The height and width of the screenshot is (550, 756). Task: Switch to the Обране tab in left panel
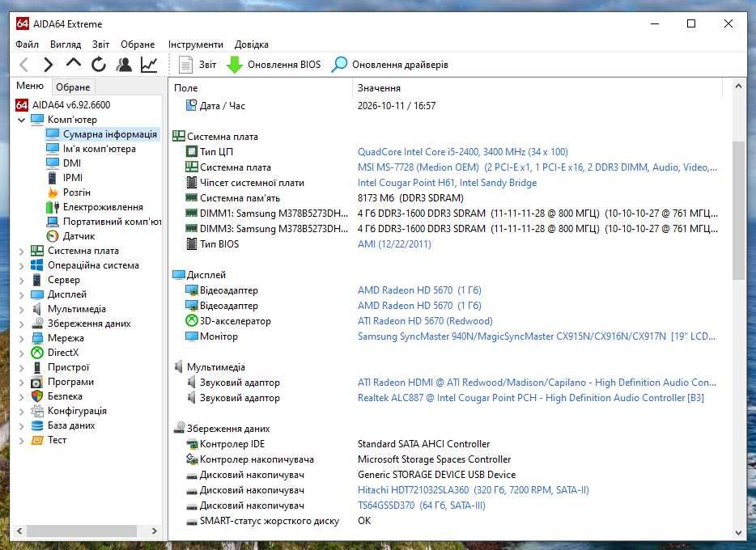[73, 87]
